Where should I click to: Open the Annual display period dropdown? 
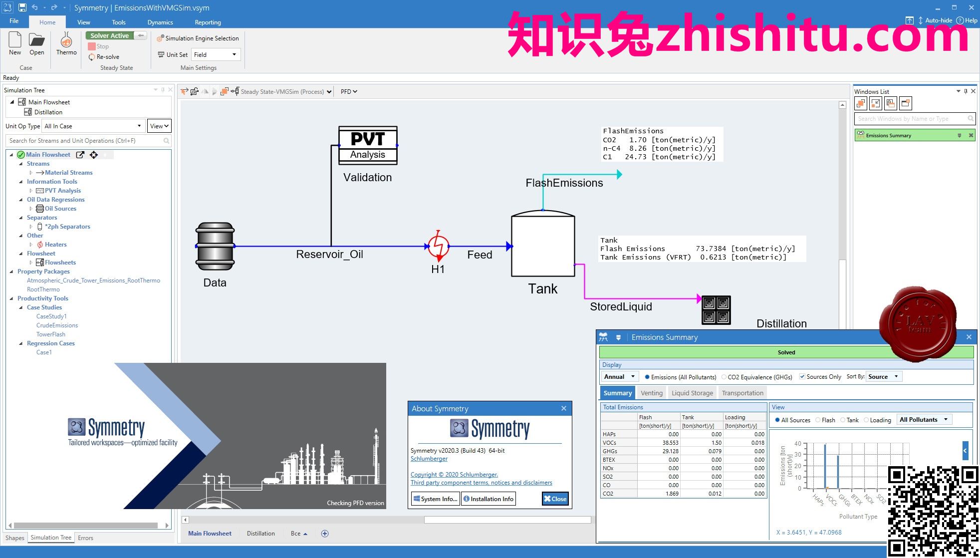(x=619, y=377)
